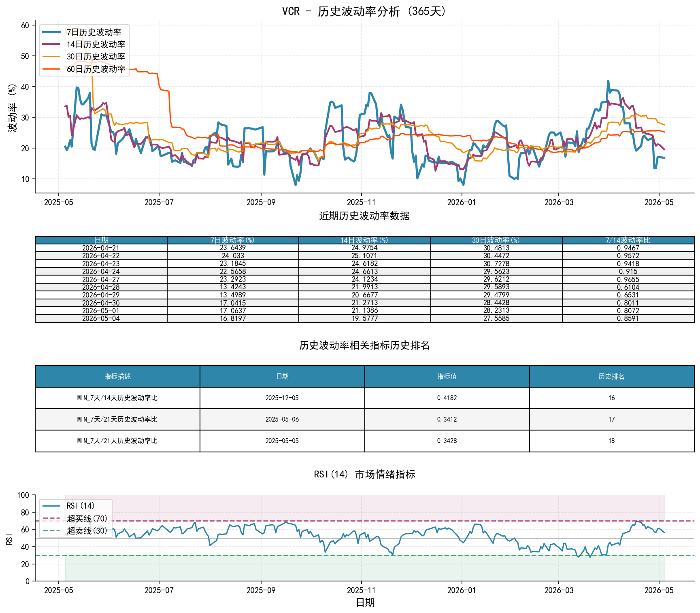Click the 2026-01 tick on RSI chart

tap(462, 590)
